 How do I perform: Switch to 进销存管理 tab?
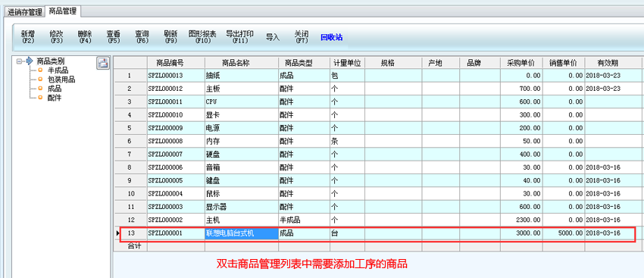pyautogui.click(x=25, y=12)
